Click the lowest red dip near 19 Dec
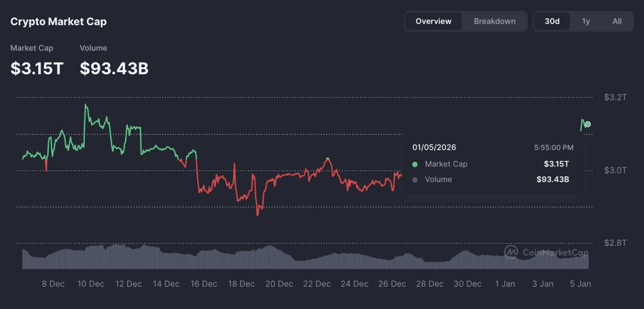 (258, 215)
